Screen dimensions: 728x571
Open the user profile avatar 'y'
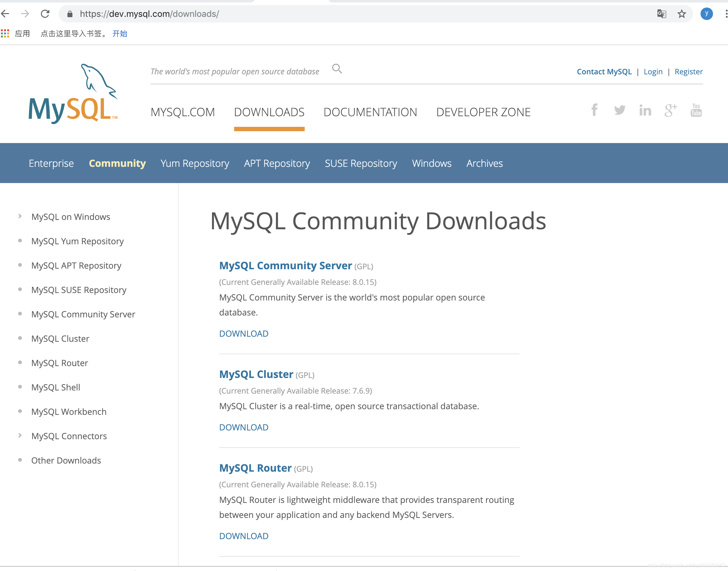(x=707, y=14)
